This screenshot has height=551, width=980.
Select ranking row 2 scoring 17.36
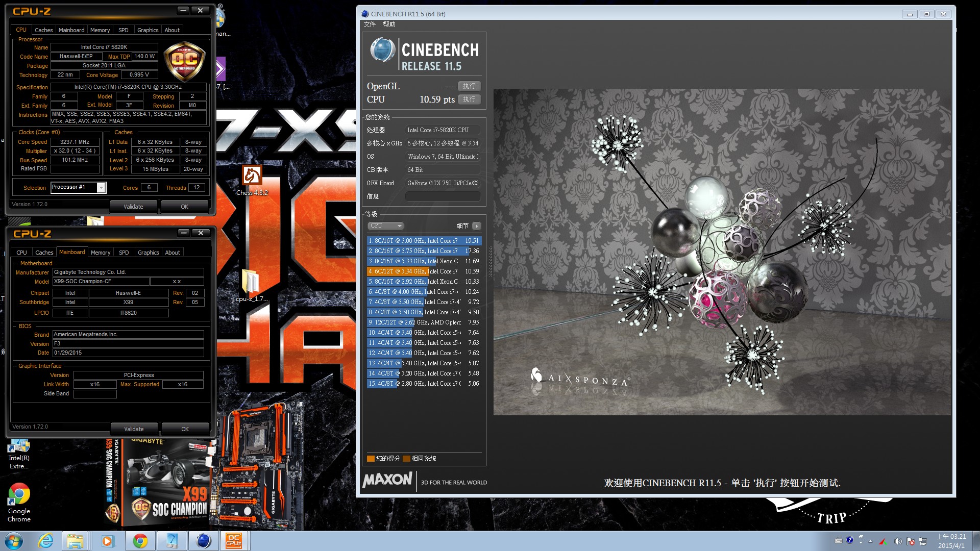[x=424, y=251]
